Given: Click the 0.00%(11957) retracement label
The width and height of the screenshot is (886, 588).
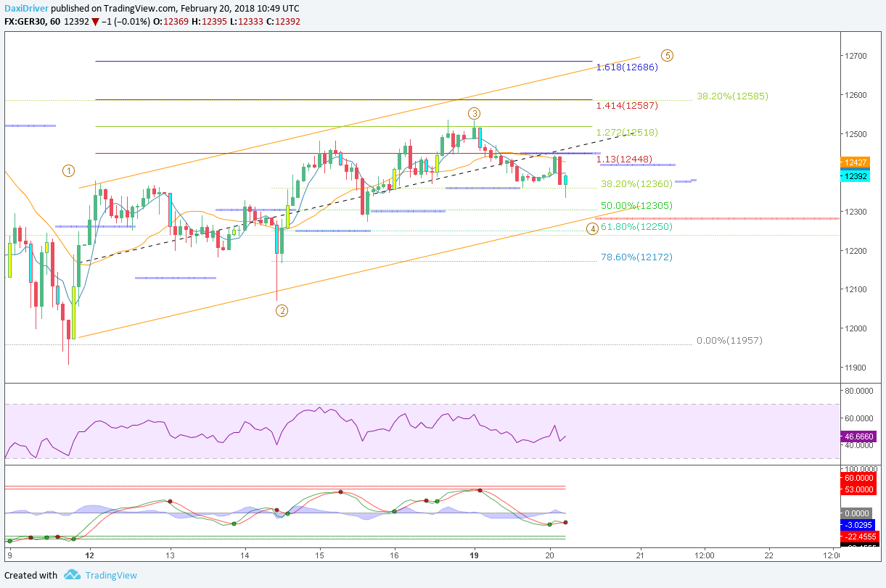Looking at the screenshot, I should coord(729,340).
